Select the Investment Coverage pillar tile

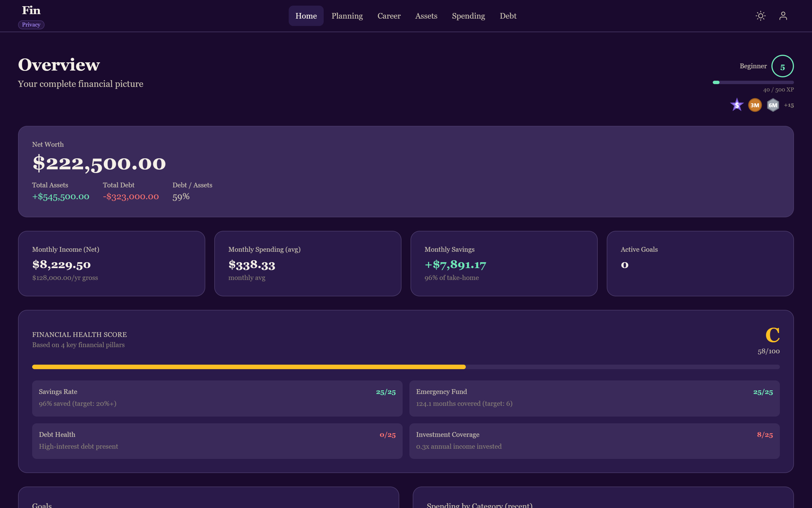(595, 441)
